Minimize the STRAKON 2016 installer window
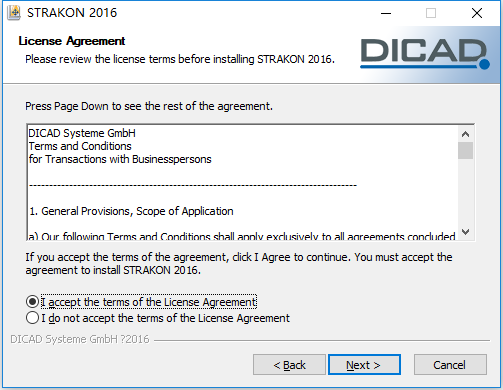Screen dimensions: 503x390 pyautogui.click(x=386, y=13)
